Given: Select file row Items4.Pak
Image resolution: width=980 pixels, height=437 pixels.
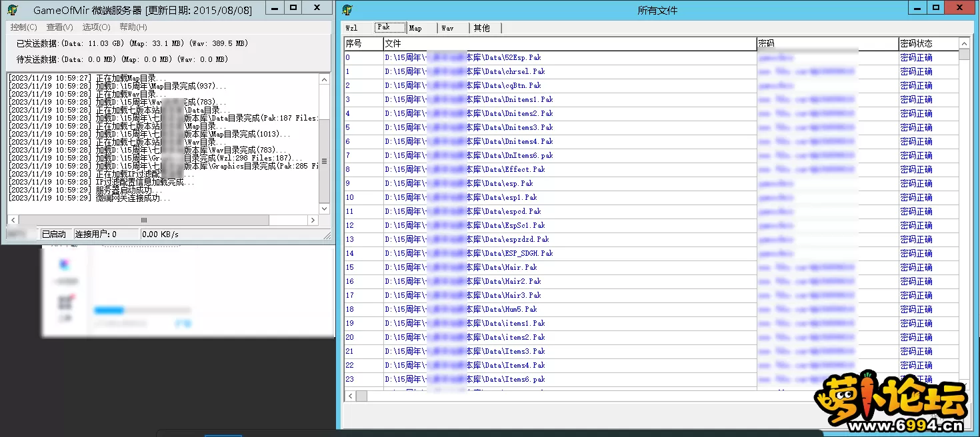Looking at the screenshot, I should pyautogui.click(x=651, y=365).
